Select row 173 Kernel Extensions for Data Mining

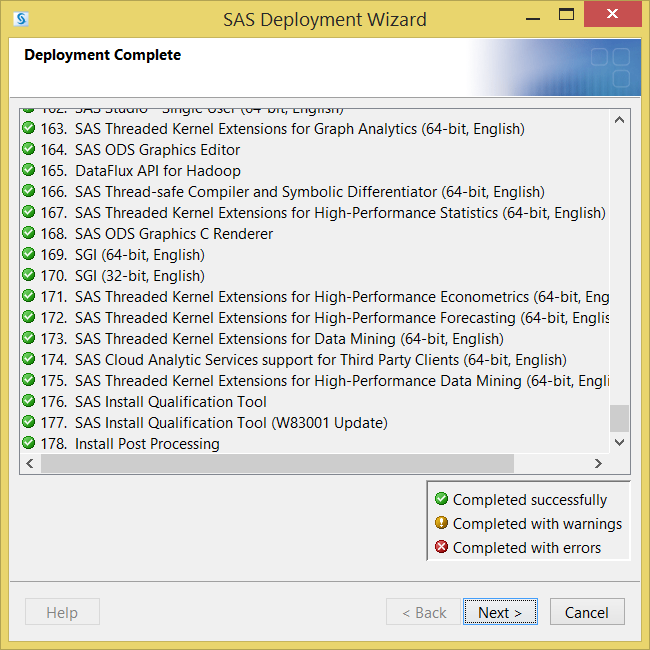click(315, 339)
